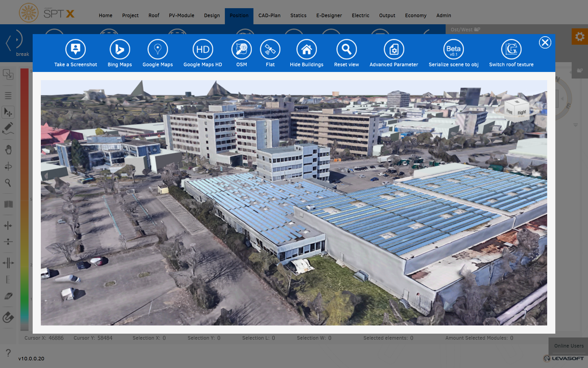Toggle Switch roof texture
The image size is (588, 368).
[511, 49]
